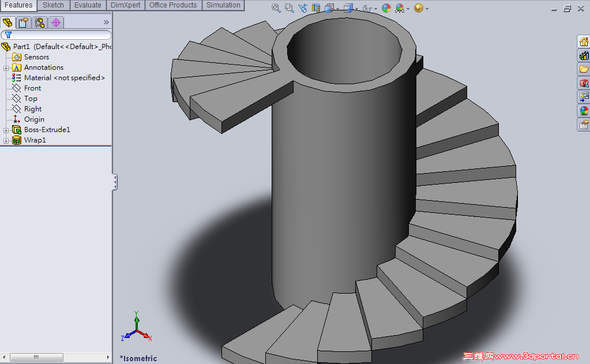The image size is (590, 364).
Task: Open the FeatureManager Design Tree tab
Action: pos(7,22)
